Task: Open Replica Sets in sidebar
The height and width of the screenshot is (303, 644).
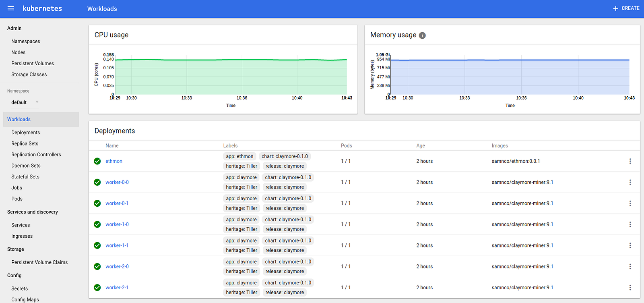Action: click(25, 143)
